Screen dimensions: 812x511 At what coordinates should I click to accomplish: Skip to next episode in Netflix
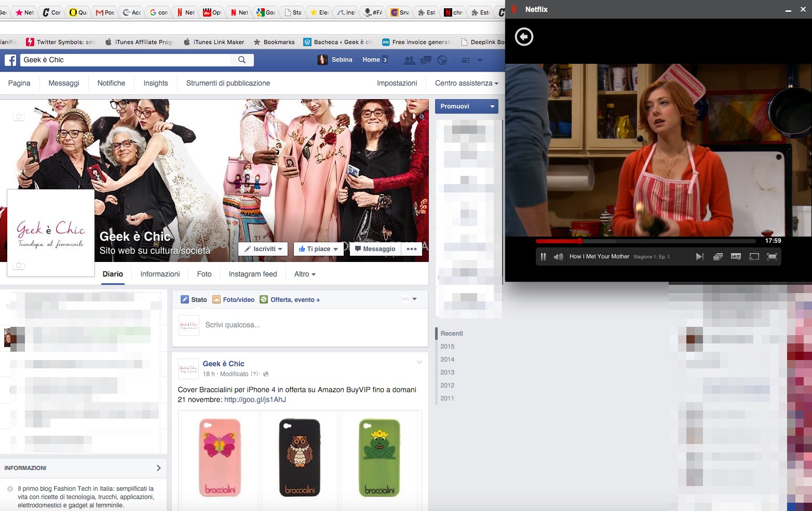point(699,257)
